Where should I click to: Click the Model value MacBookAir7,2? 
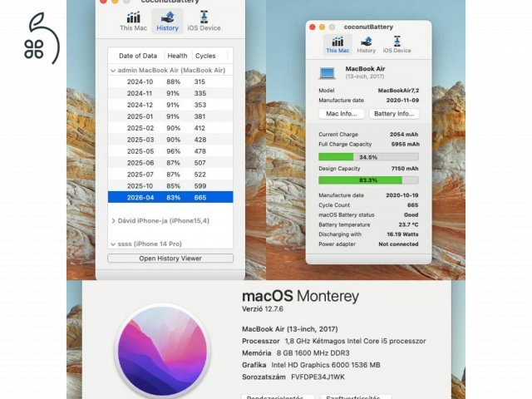(x=398, y=91)
